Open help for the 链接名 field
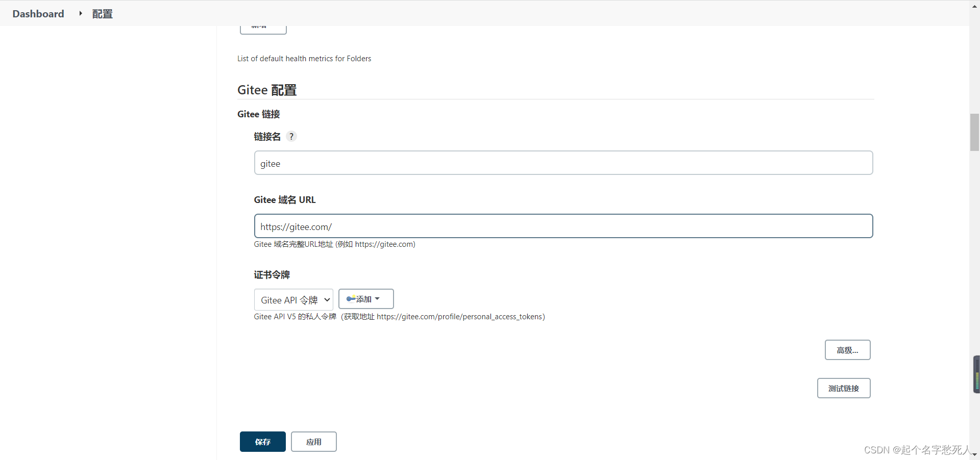This screenshot has width=980, height=460. tap(291, 136)
